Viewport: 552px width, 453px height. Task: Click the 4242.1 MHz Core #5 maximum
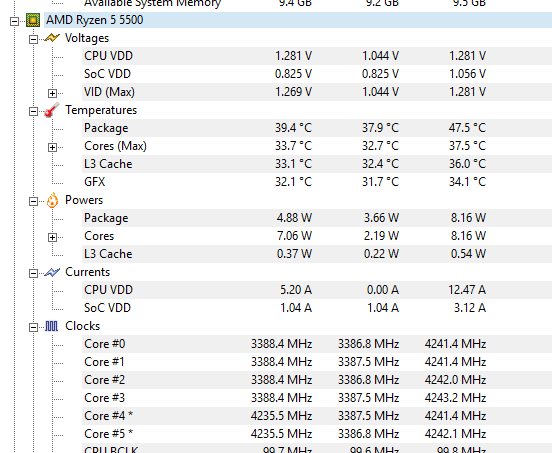456,434
